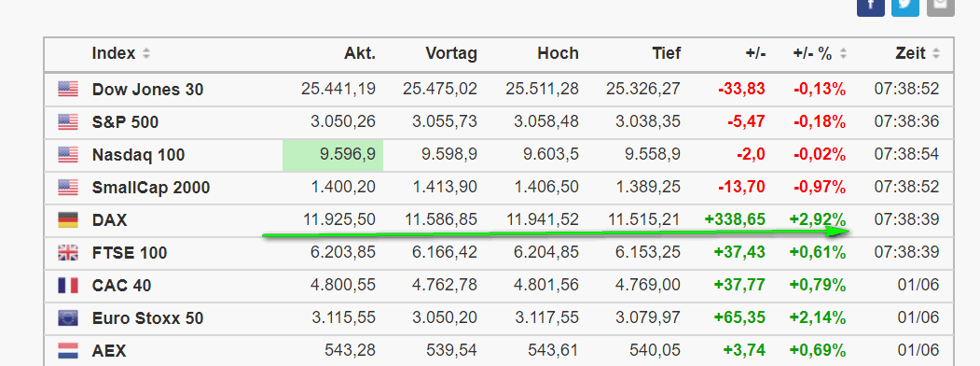Share via the Twitter icon
The image size is (980, 366).
pos(905,7)
